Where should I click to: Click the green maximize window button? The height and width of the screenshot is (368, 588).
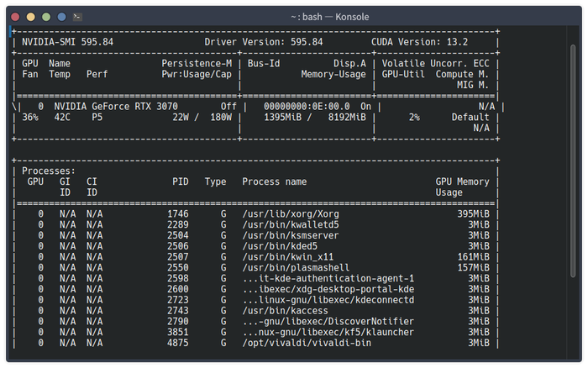46,17
